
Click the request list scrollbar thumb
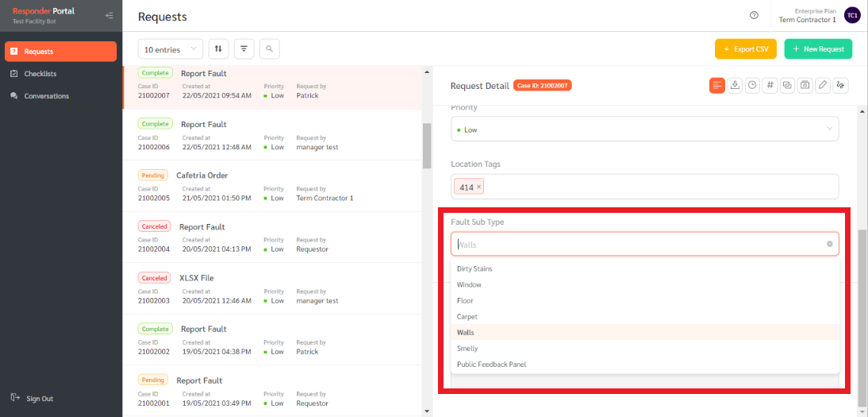pos(427,145)
